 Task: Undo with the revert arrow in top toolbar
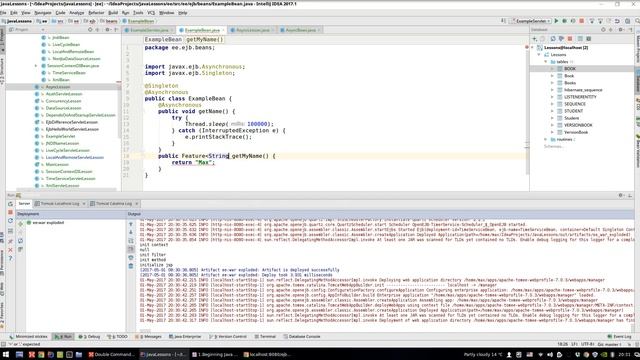617,21
